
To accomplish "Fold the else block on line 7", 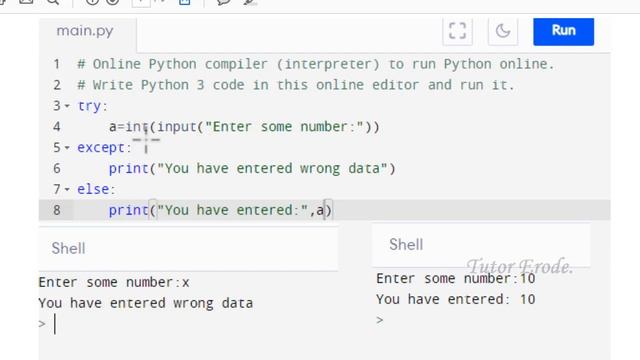I will [67, 189].
